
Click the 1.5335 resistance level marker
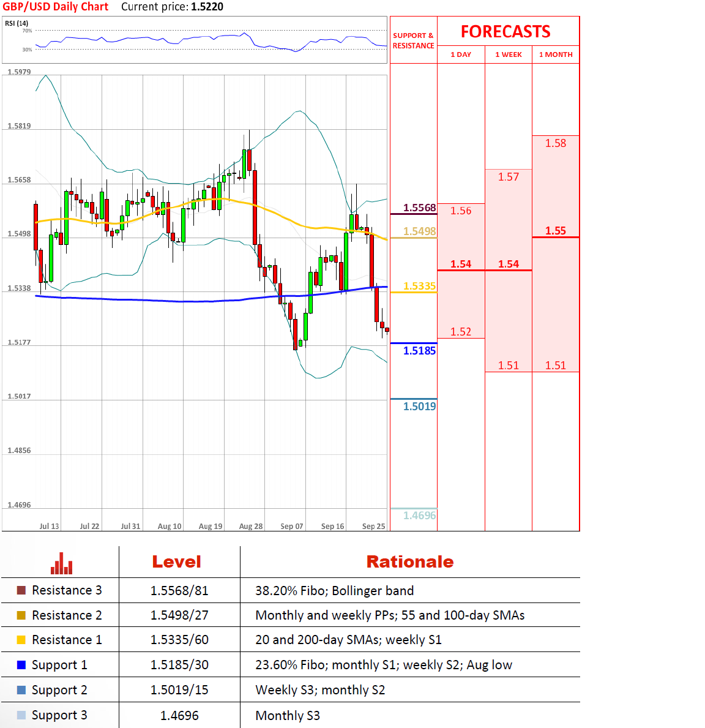[419, 286]
